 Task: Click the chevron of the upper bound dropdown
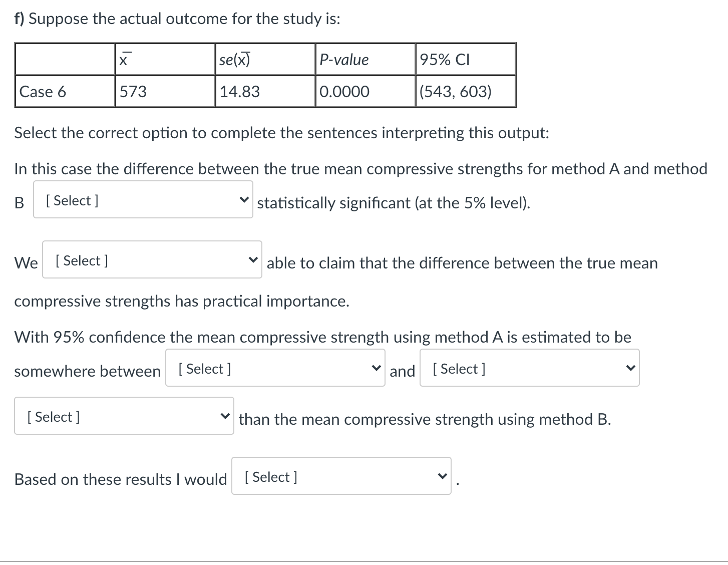coord(631,368)
